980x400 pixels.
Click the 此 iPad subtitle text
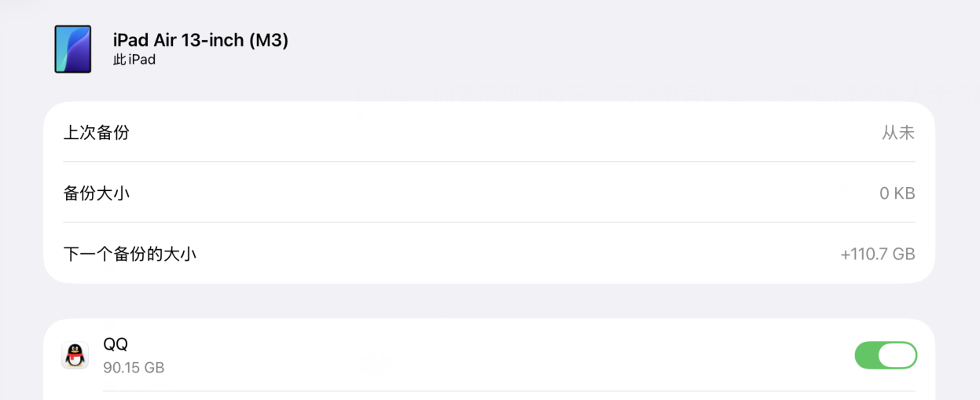(x=134, y=60)
